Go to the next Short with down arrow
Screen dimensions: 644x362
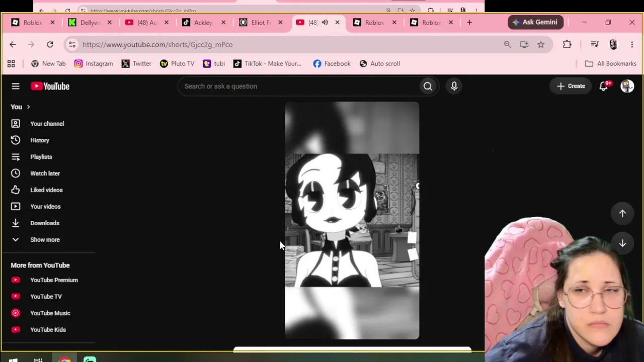tap(622, 243)
